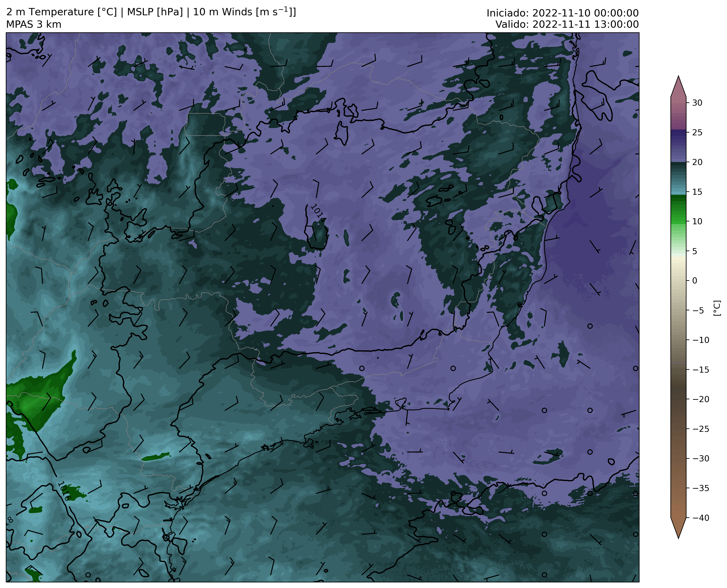The width and height of the screenshot is (727, 588).
Task: Click the brown colorbar segment near −35
Action: (678, 488)
